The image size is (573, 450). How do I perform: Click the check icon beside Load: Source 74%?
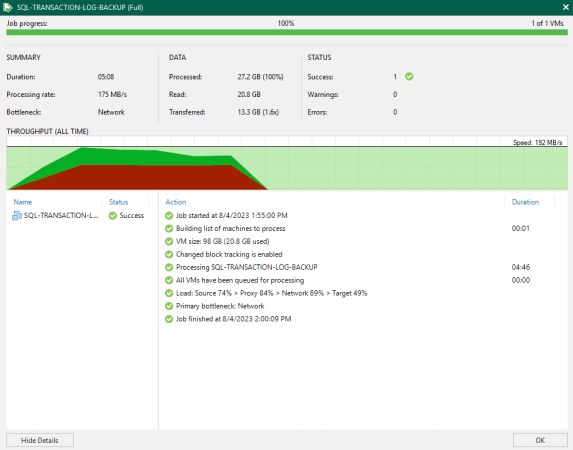tap(169, 293)
